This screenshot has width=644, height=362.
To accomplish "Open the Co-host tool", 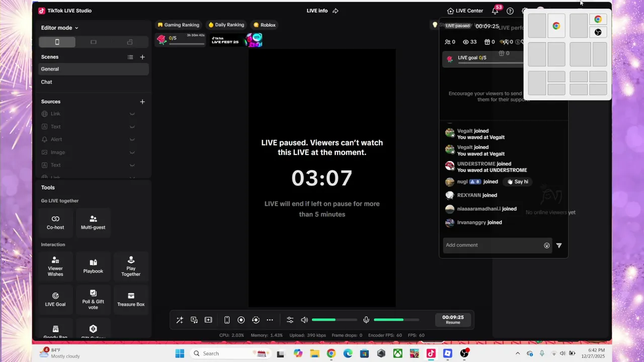I will [55, 223].
